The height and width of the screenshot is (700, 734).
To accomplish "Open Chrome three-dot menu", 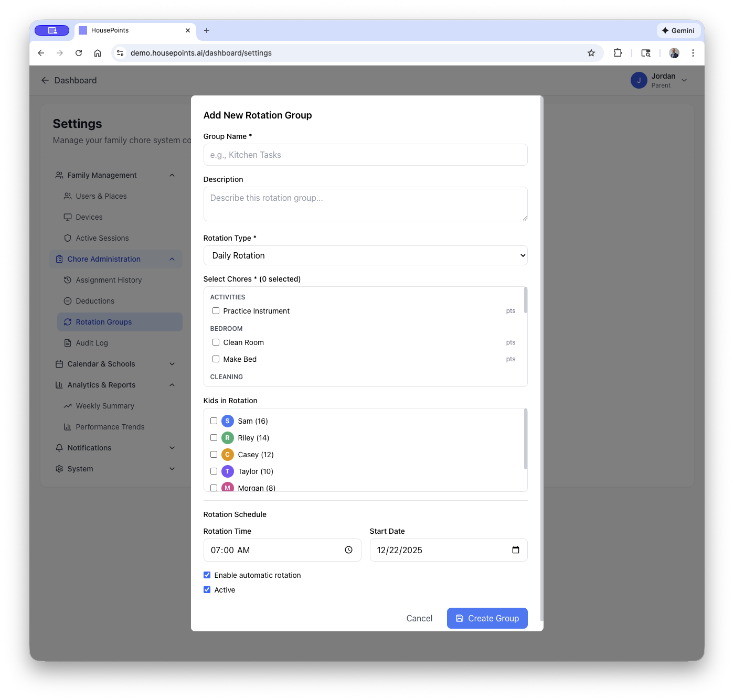I will [693, 53].
